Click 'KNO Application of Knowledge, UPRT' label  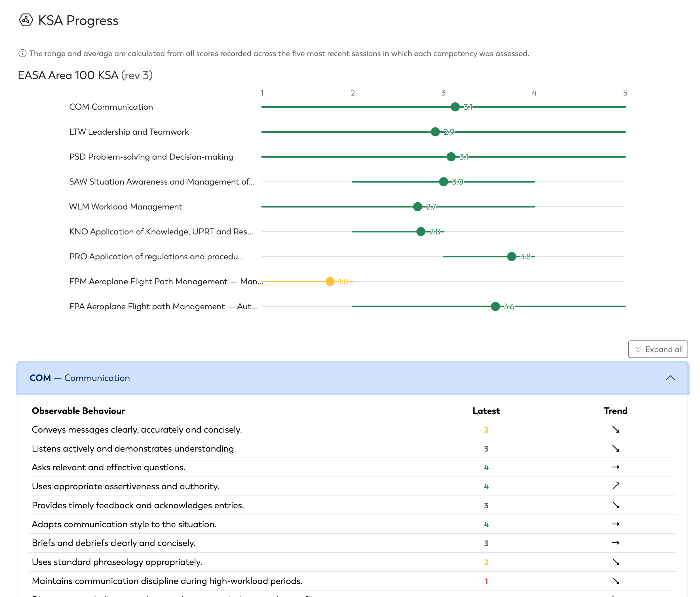click(161, 232)
